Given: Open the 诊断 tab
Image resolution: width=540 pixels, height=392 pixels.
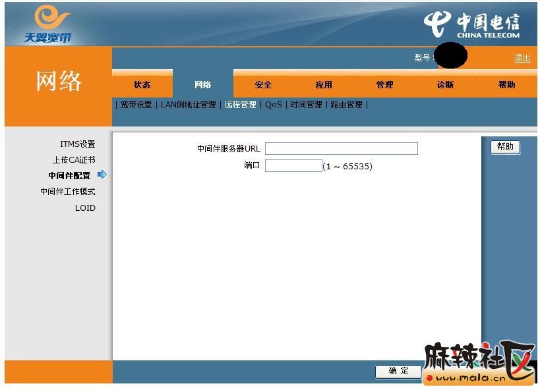Looking at the screenshot, I should click(445, 85).
